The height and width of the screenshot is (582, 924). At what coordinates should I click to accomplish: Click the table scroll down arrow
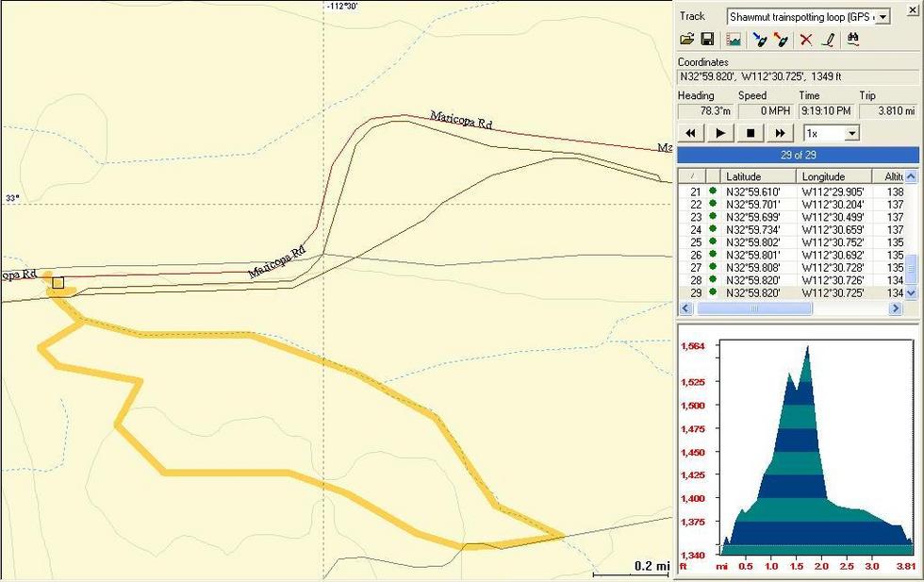(911, 293)
